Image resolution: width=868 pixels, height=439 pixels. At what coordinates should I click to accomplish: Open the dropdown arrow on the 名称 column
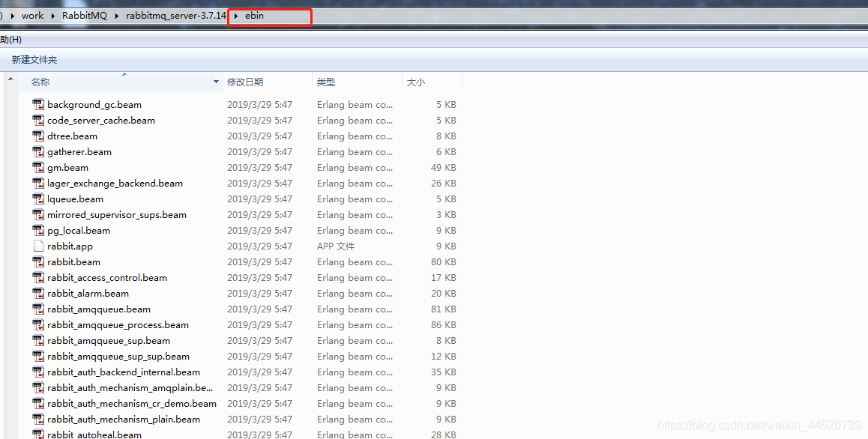click(216, 82)
